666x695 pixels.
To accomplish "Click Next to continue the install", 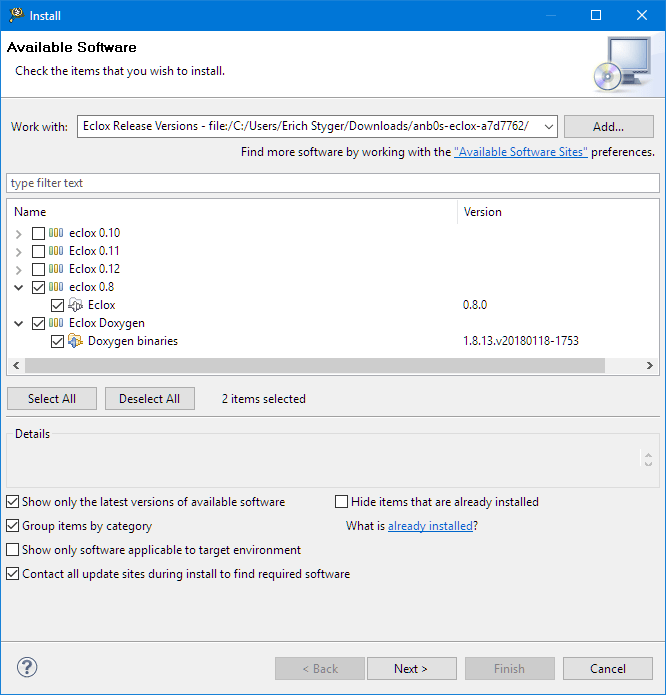I will [x=412, y=668].
